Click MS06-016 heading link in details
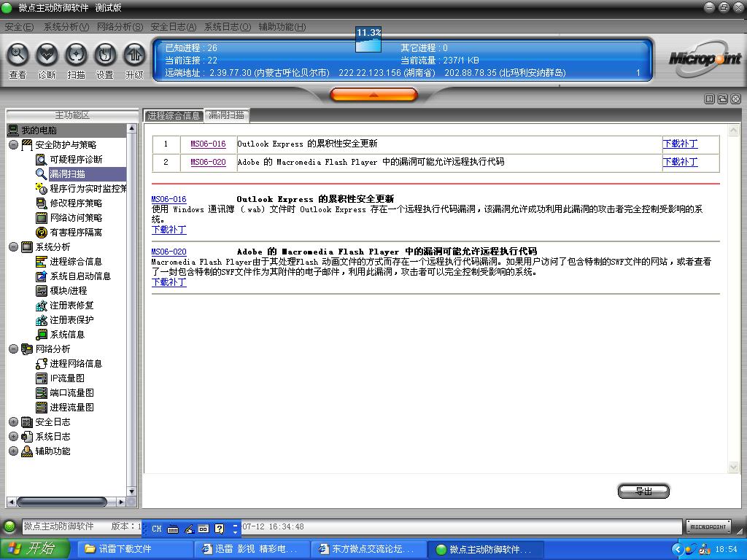Viewport: 747px width, 560px height. coord(169,199)
